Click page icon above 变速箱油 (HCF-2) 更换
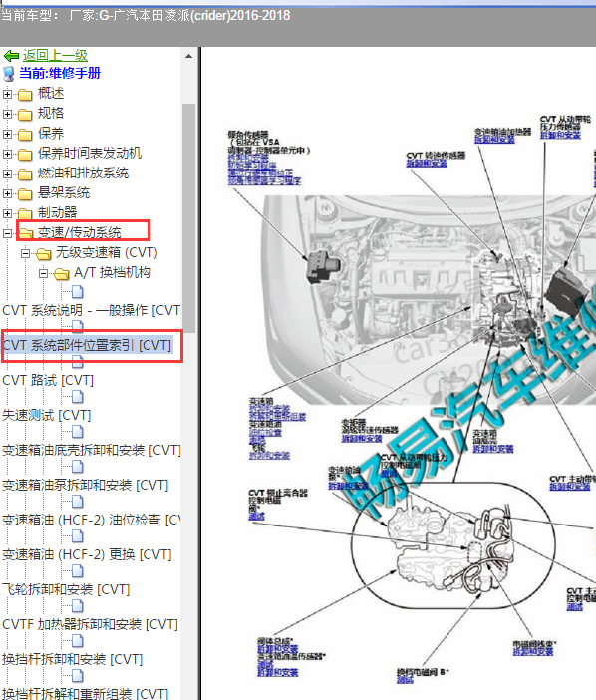This screenshot has width=596, height=700. (x=78, y=536)
